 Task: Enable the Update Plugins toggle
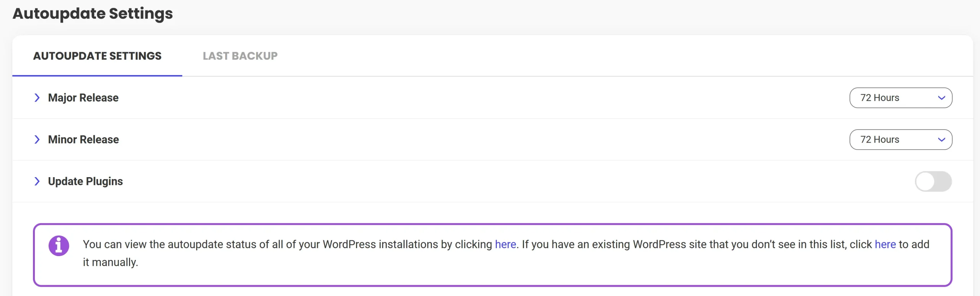tap(932, 181)
